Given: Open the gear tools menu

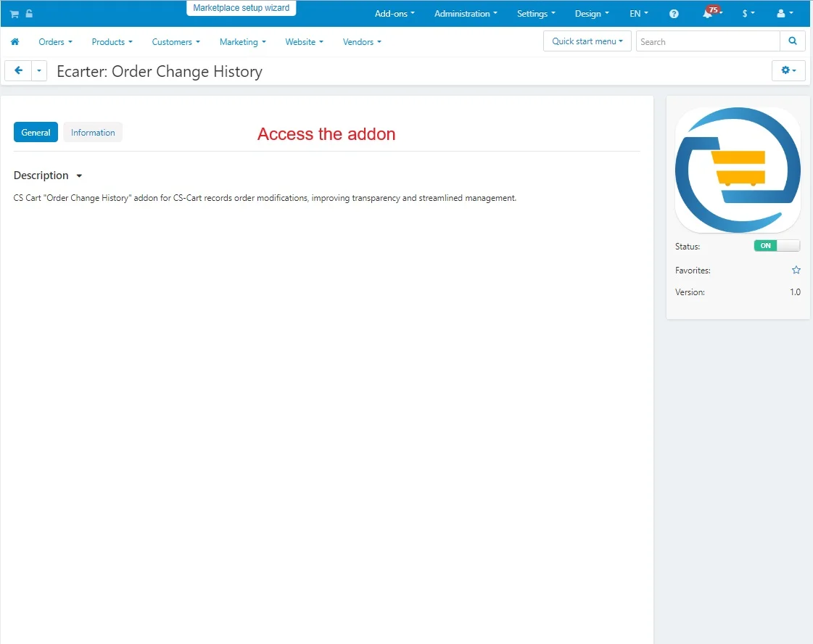Looking at the screenshot, I should click(x=788, y=70).
